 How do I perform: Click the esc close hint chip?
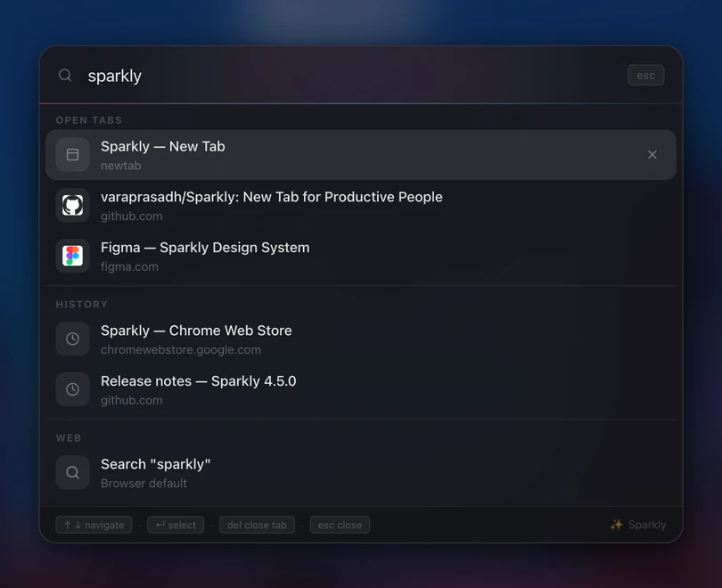pos(340,525)
